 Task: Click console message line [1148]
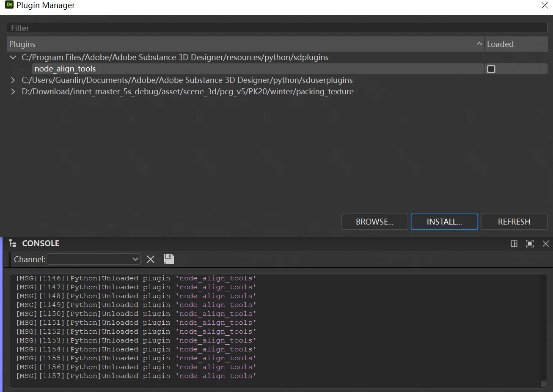tap(136, 296)
